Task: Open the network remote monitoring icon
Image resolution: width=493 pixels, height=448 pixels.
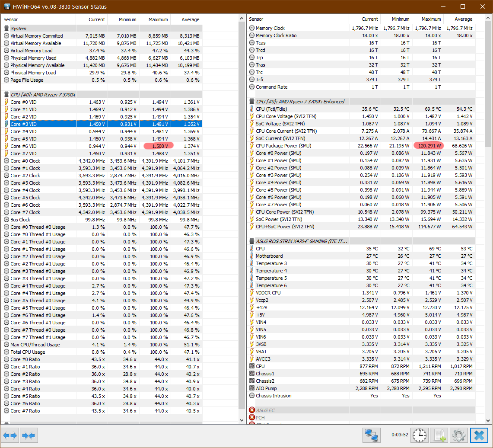Action: tap(371, 435)
